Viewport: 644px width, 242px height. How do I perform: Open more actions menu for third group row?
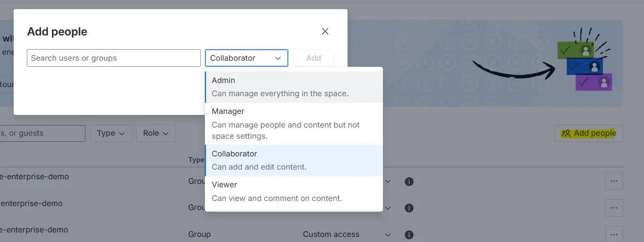click(x=614, y=234)
